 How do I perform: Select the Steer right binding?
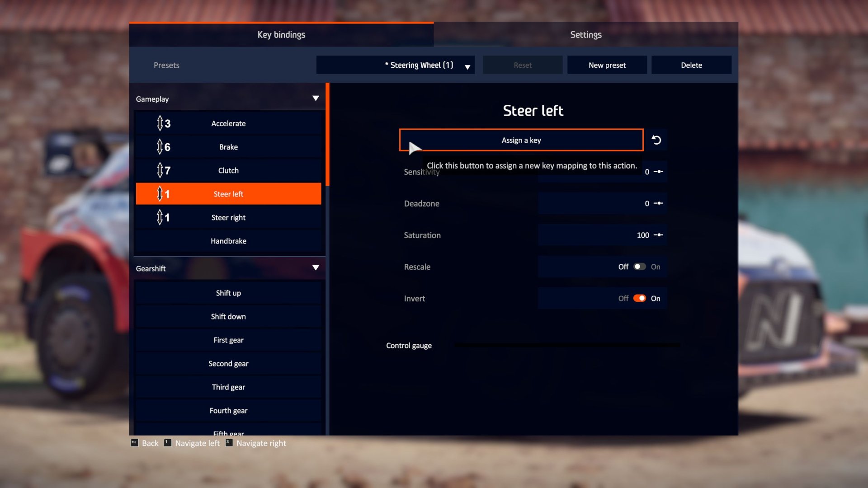tap(228, 217)
